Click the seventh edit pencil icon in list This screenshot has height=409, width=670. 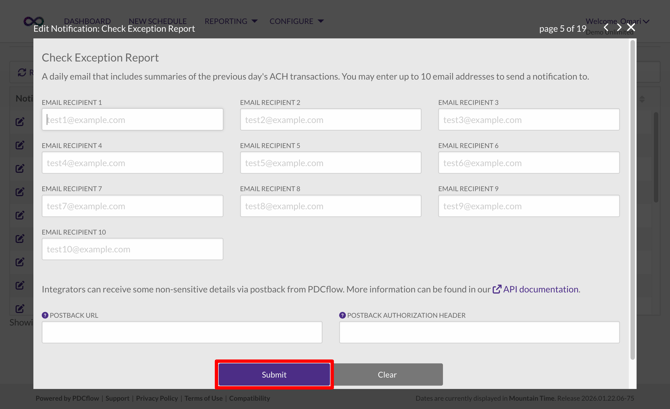point(20,262)
